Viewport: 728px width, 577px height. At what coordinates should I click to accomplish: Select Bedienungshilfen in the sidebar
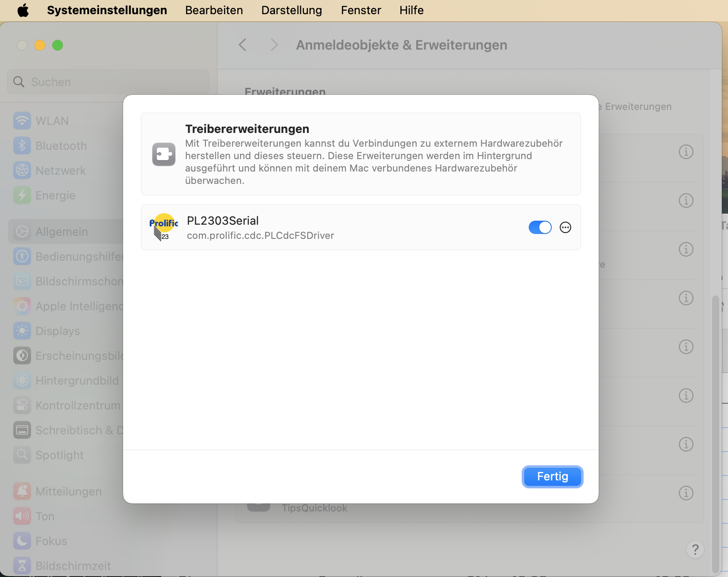point(66,256)
